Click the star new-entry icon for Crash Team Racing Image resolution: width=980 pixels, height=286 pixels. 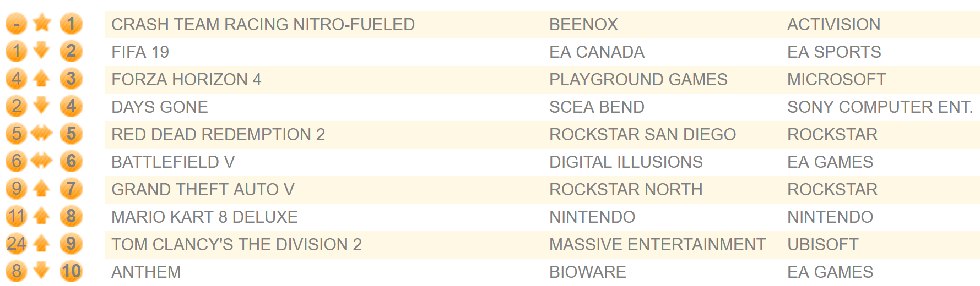coord(42,23)
